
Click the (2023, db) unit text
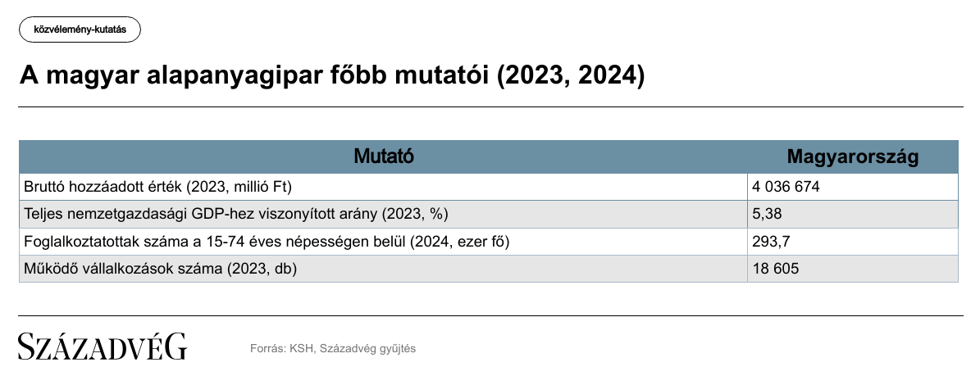pos(262,269)
